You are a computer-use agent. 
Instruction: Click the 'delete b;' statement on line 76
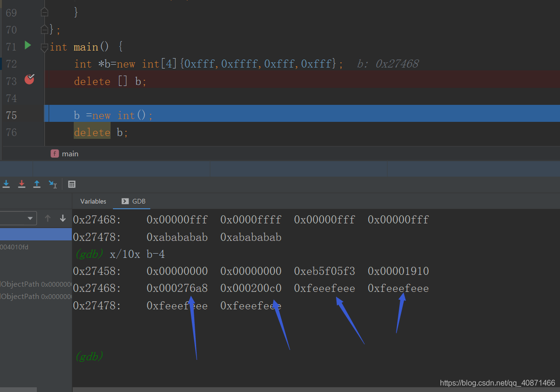(x=101, y=132)
